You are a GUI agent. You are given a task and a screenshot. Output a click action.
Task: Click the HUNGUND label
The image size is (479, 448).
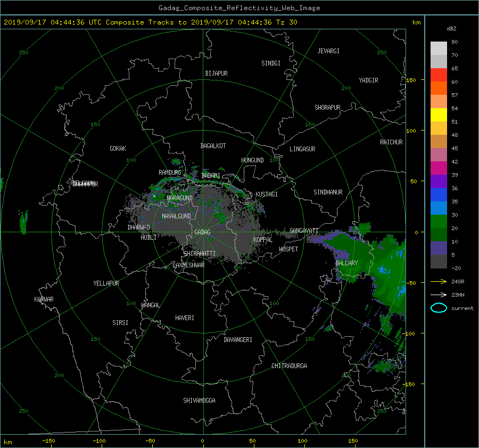click(x=252, y=160)
